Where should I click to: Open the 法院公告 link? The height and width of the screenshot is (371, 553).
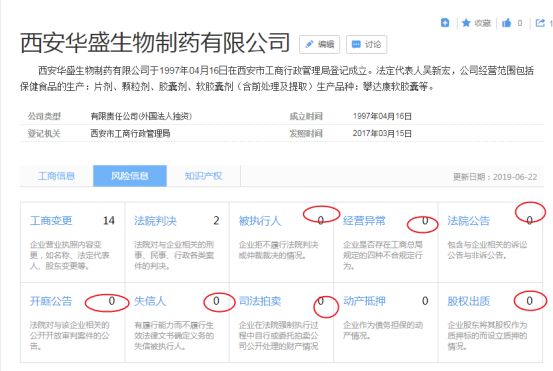(469, 221)
